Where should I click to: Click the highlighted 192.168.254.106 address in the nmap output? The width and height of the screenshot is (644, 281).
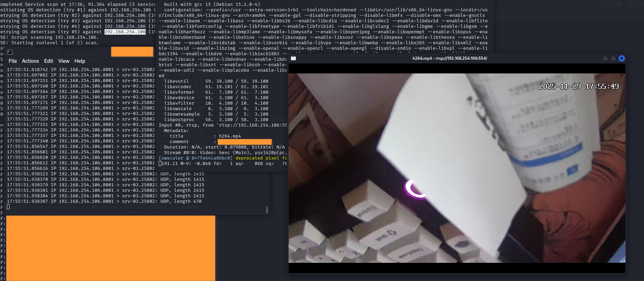[x=125, y=32]
